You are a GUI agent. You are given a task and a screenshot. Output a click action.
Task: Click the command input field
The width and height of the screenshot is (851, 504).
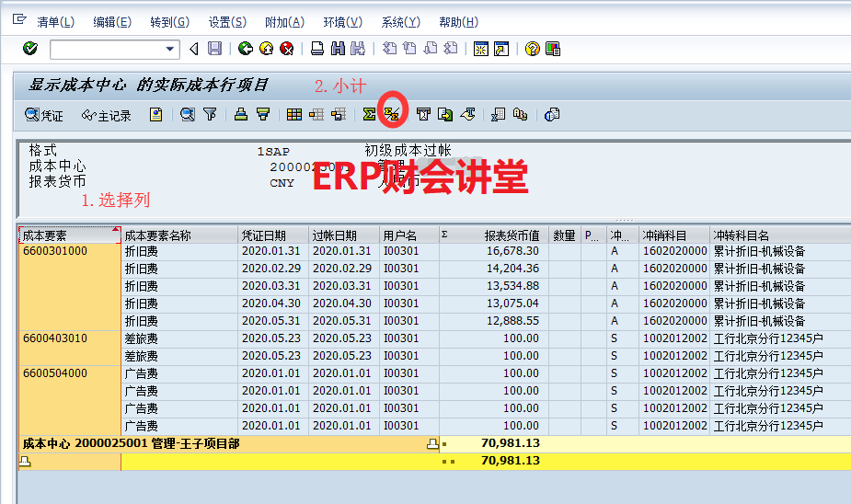(106, 49)
